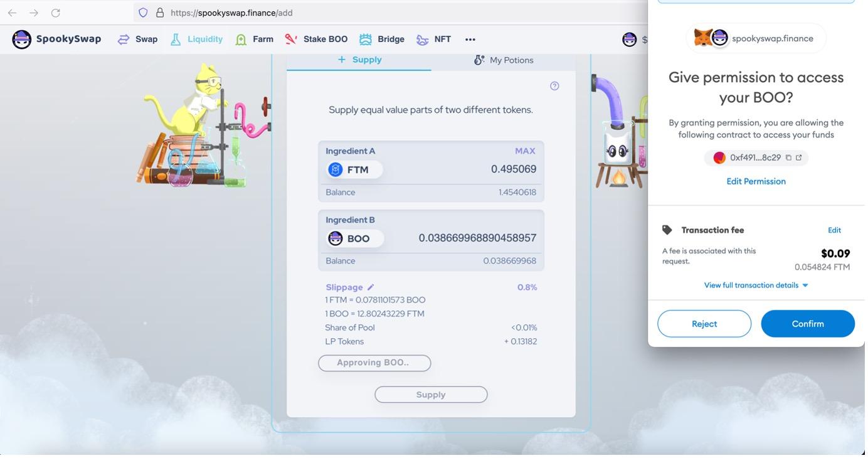Click the My Potions flask icon

coord(479,60)
